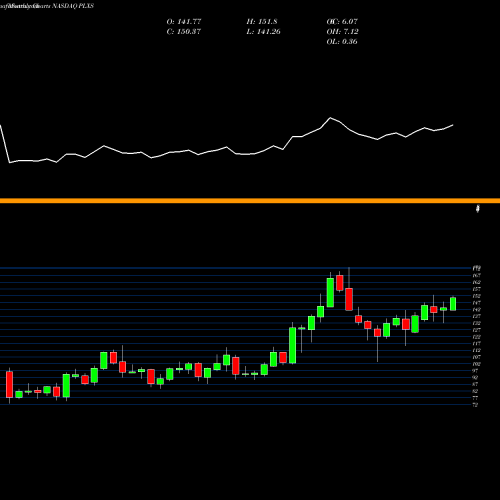Click the 137 price axis label

coord(477,316)
